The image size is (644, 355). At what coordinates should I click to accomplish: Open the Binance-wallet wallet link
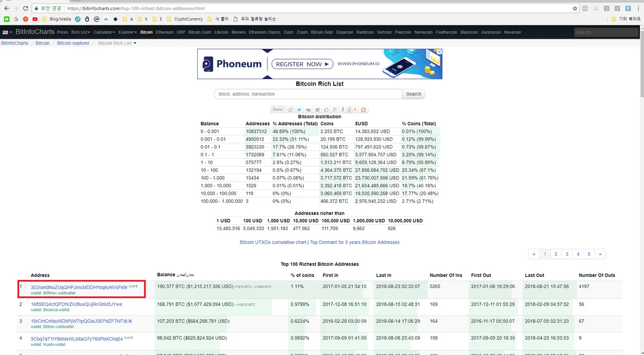[x=56, y=310]
